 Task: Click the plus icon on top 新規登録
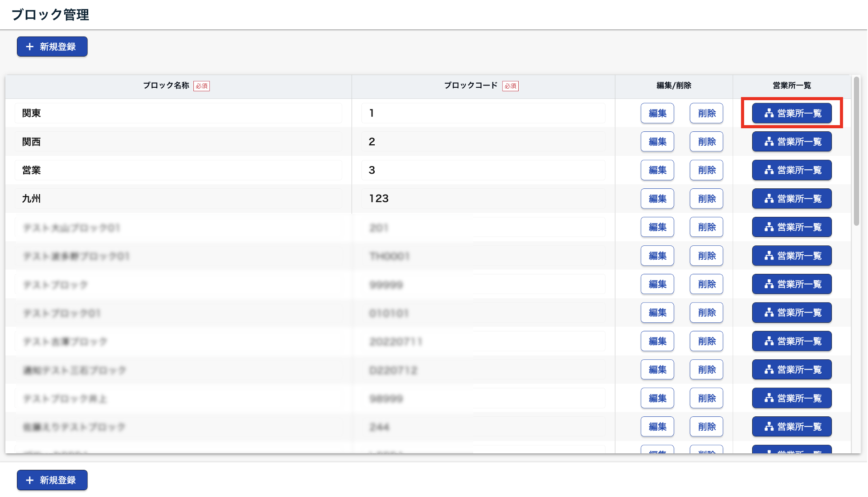30,47
